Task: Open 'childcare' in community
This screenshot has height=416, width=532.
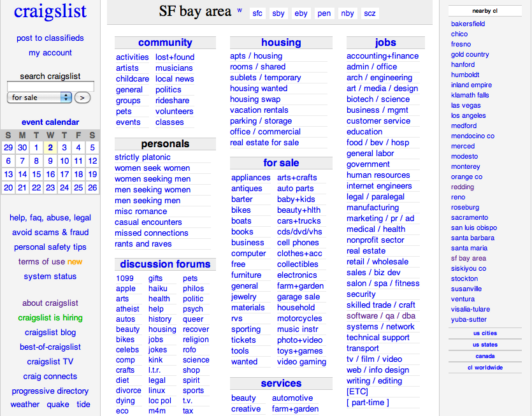Action: (x=133, y=79)
